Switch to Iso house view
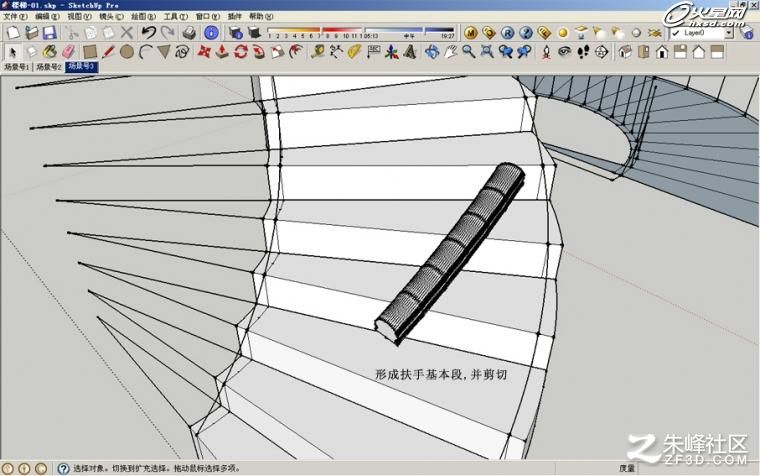The height and width of the screenshot is (476, 760). 625,51
